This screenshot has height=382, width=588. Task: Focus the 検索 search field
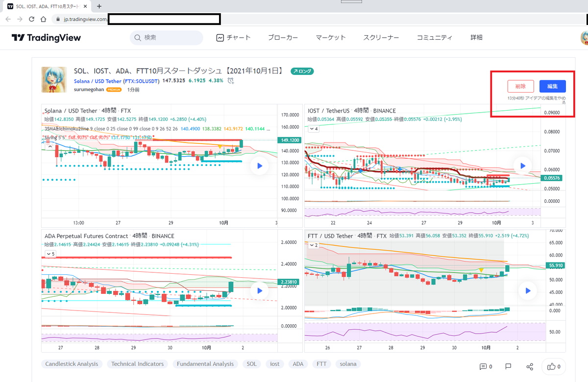[167, 38]
